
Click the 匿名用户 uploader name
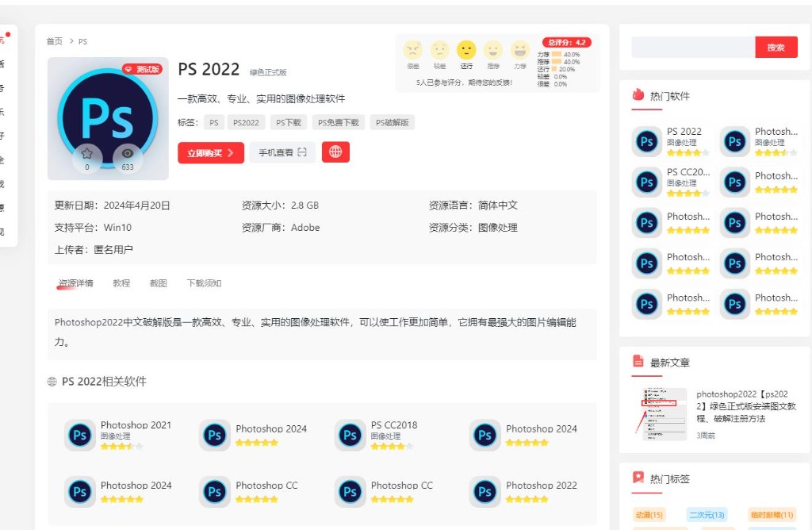113,250
